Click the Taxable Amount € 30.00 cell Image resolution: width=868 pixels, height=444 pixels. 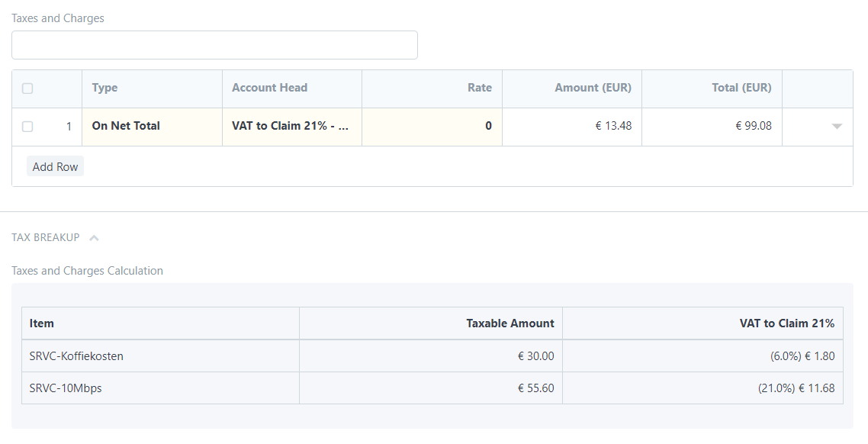pyautogui.click(x=535, y=356)
